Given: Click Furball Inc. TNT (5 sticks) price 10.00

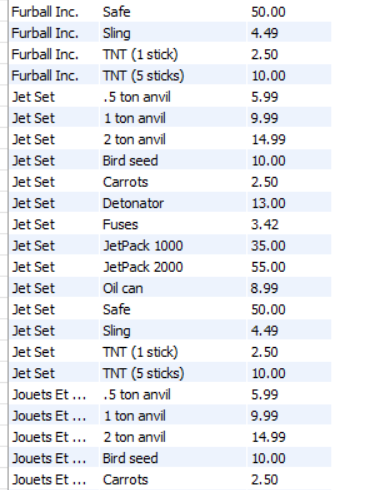Looking at the screenshot, I should (289, 76).
